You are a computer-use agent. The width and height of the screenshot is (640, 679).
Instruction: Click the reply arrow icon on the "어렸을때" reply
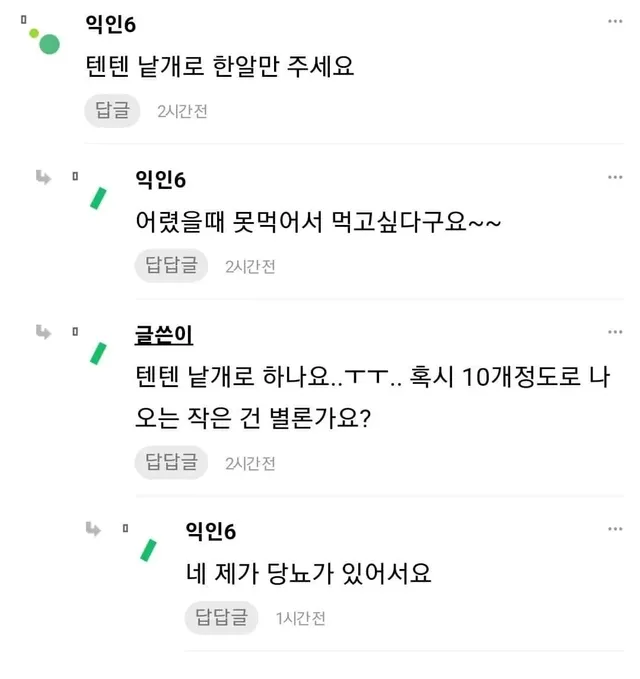coord(43,177)
